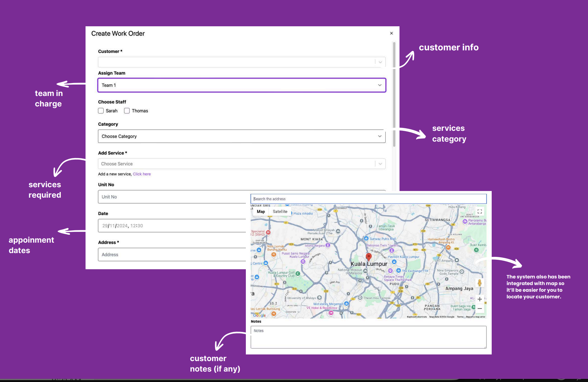Zoom in using the map plus icon
The width and height of the screenshot is (588, 382).
click(x=480, y=299)
